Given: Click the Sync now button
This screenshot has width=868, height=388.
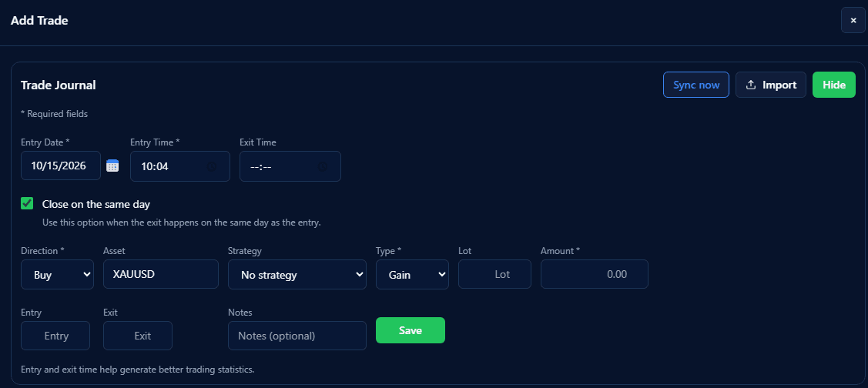Looking at the screenshot, I should (x=695, y=85).
